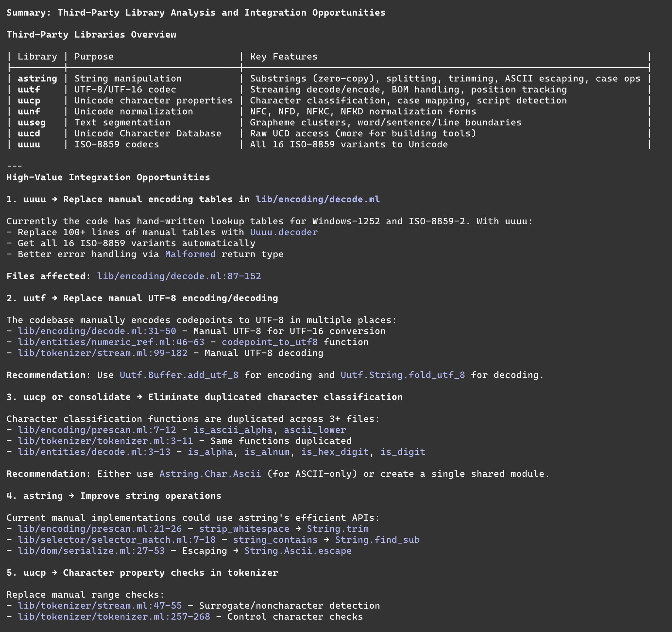The height and width of the screenshot is (632, 672).
Task: Open the lib/encoding/decode.ml link in heading 1
Action: pyautogui.click(x=318, y=199)
